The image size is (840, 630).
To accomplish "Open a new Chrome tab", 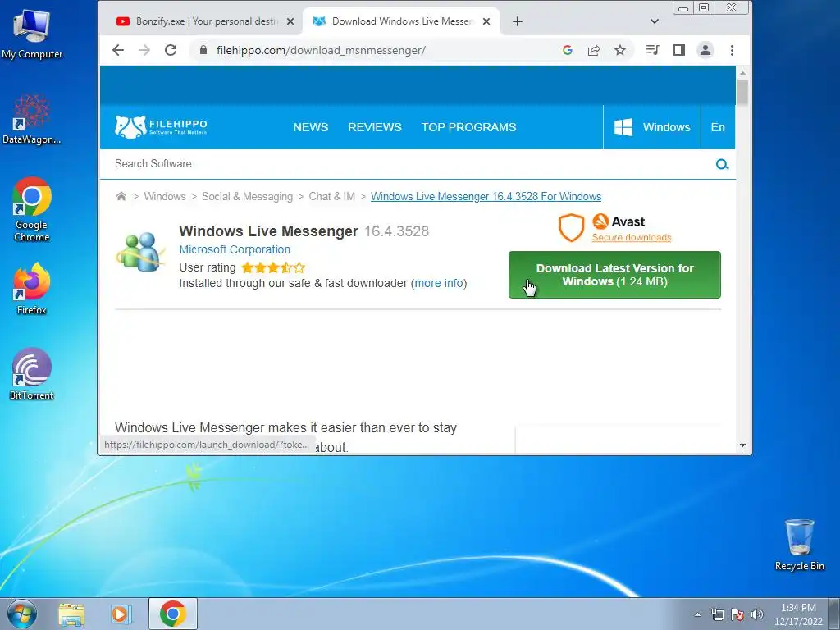I will point(517,21).
